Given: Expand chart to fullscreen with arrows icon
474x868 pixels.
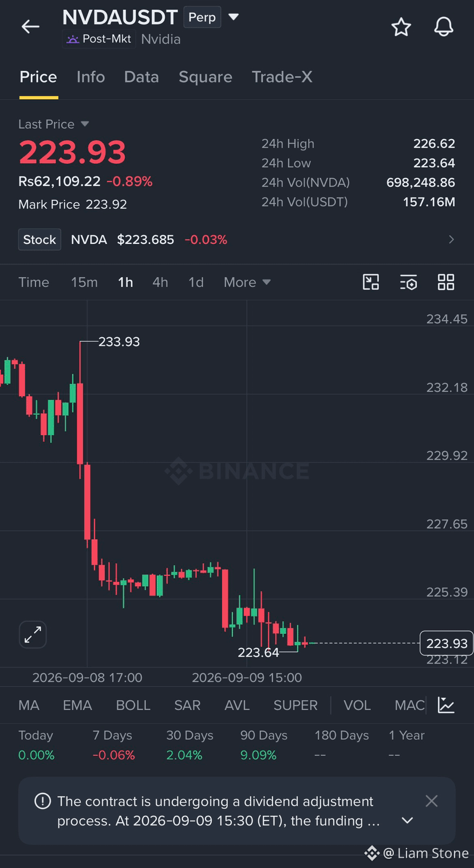Looking at the screenshot, I should 33,634.
